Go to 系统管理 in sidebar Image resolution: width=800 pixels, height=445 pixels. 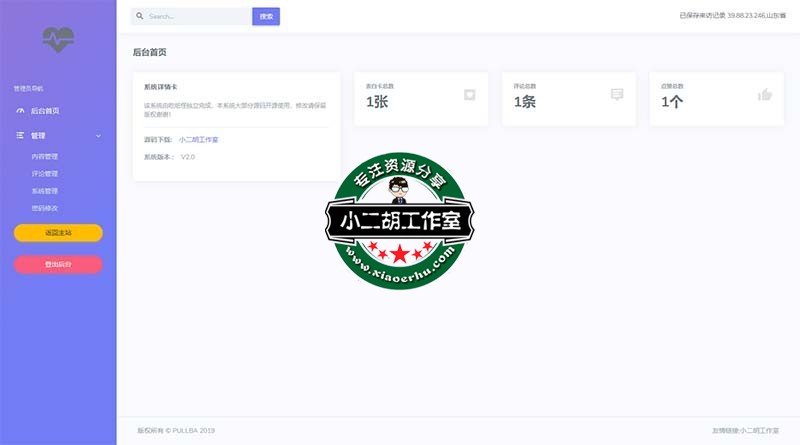45,191
